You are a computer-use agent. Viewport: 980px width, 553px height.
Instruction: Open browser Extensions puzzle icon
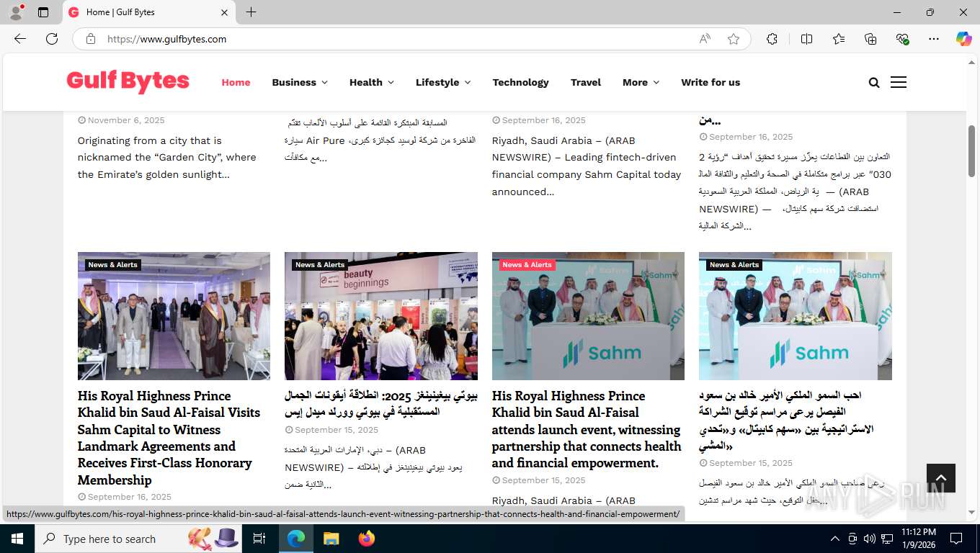tap(772, 39)
